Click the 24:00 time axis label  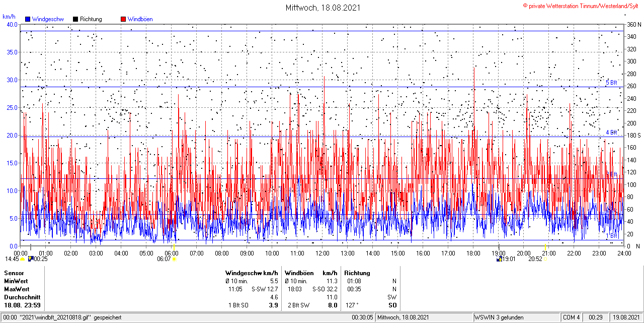tap(624, 253)
